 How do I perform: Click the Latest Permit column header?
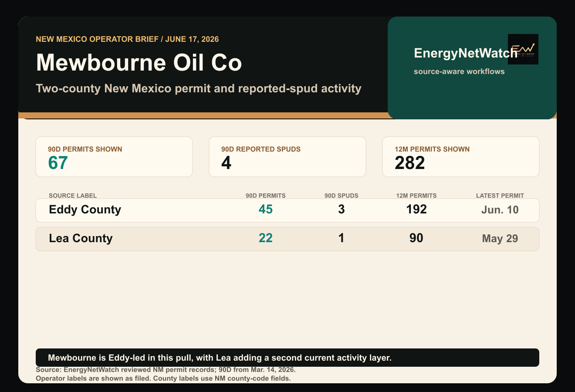[x=500, y=196]
